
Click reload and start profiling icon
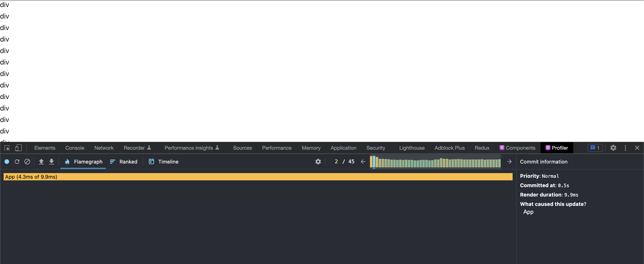(x=17, y=162)
